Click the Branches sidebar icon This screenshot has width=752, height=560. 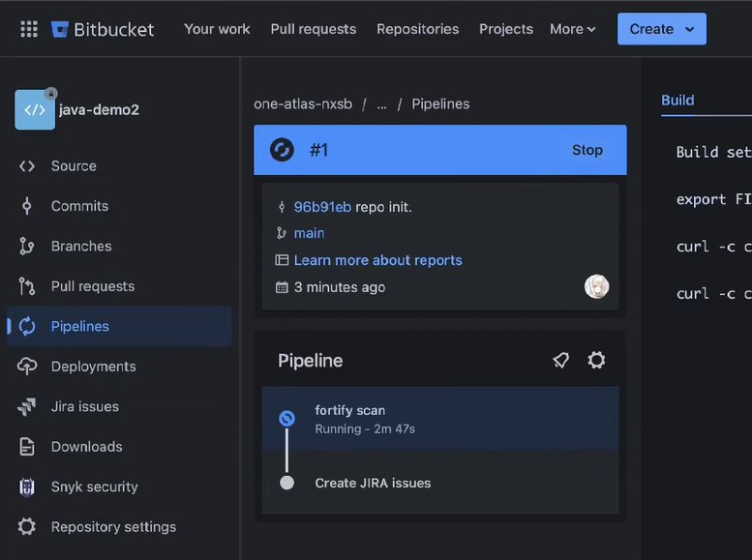tap(27, 246)
